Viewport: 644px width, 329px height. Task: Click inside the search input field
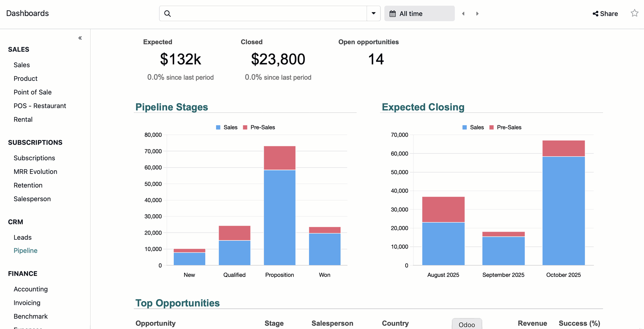[268, 13]
